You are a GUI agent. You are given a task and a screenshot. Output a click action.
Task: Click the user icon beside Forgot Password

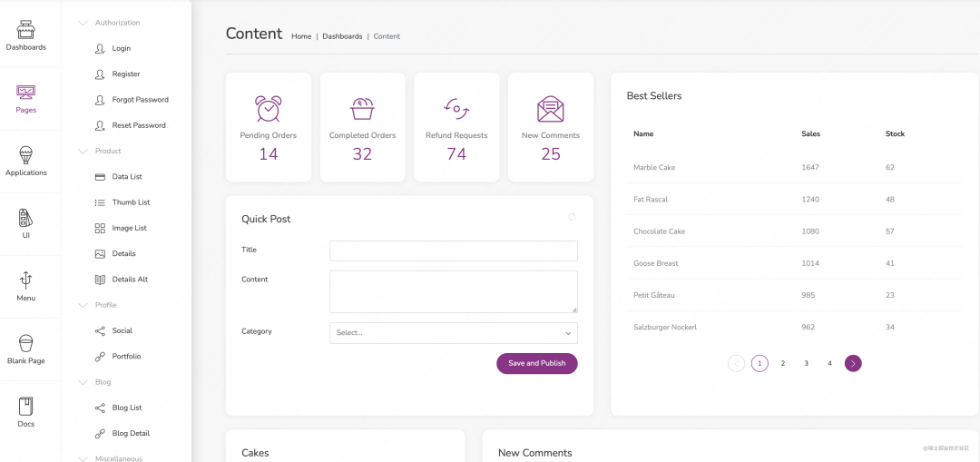point(100,100)
